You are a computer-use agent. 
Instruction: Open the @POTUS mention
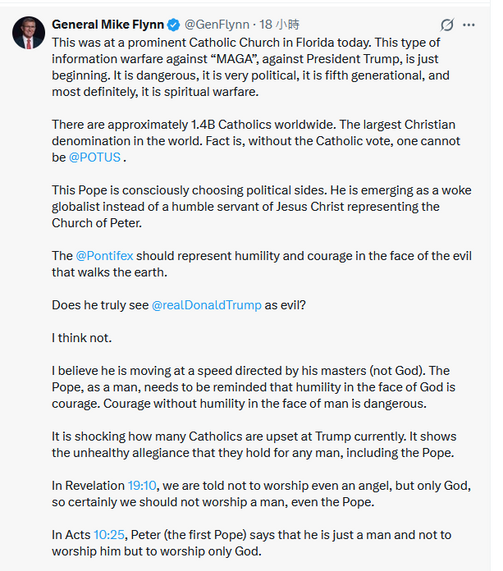pyautogui.click(x=95, y=157)
